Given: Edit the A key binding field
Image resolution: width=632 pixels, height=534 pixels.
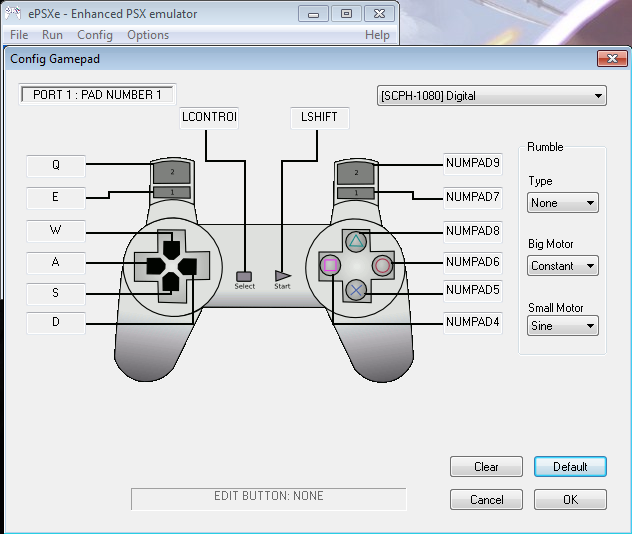Looking at the screenshot, I should [x=56, y=263].
